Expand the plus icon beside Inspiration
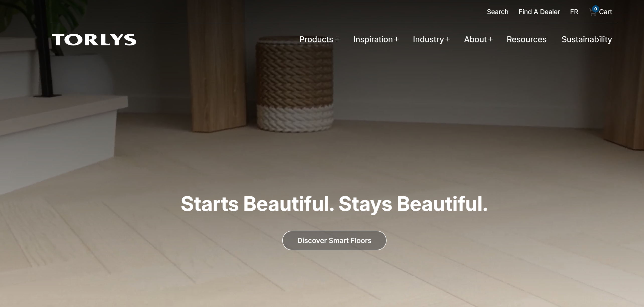644x307 pixels. pos(397,39)
